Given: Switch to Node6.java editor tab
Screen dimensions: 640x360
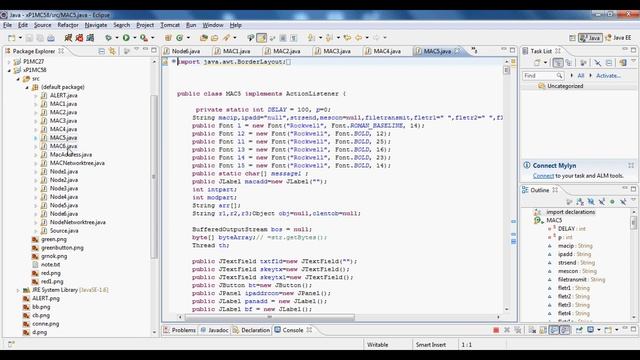Looking at the screenshot, I should point(182,51).
